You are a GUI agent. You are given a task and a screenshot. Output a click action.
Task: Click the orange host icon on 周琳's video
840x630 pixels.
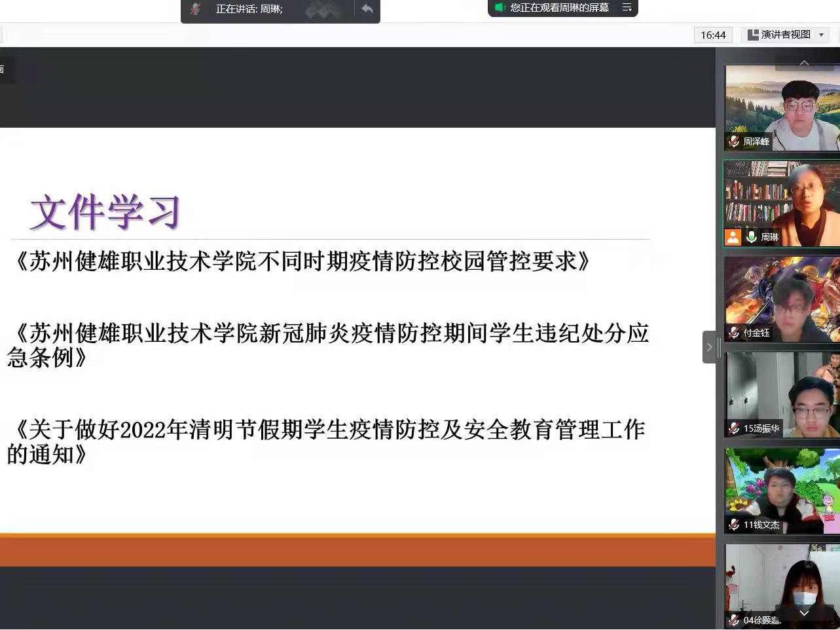coord(733,237)
